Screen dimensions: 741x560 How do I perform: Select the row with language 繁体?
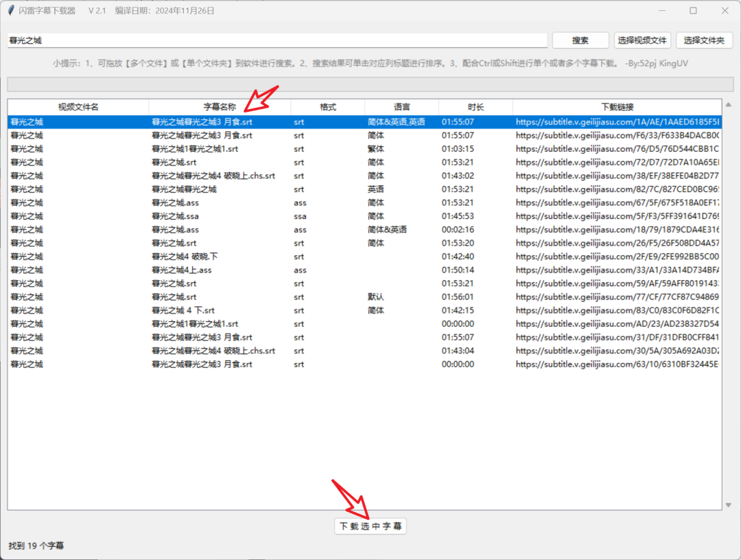364,149
